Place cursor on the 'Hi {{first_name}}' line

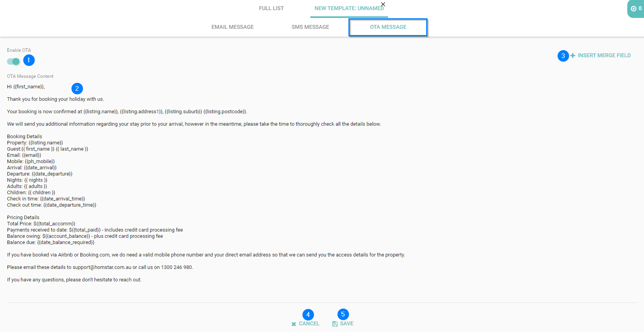click(26, 87)
